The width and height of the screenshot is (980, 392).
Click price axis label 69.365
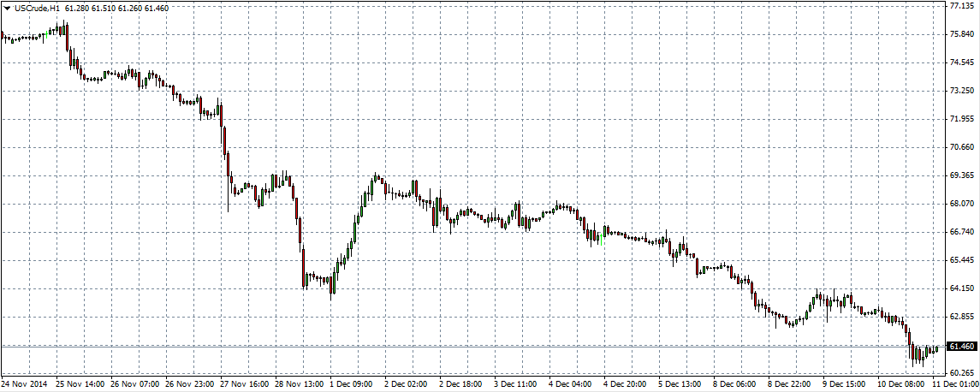tap(961, 175)
